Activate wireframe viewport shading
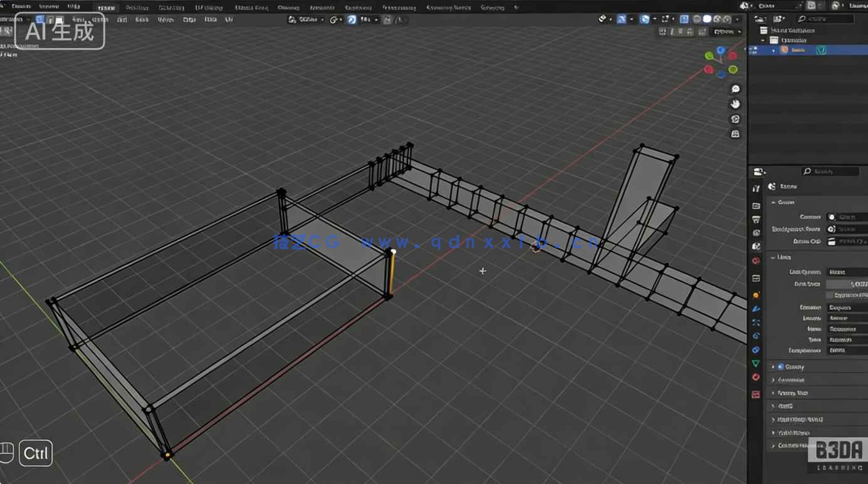The width and height of the screenshot is (868, 484). pyautogui.click(x=698, y=19)
